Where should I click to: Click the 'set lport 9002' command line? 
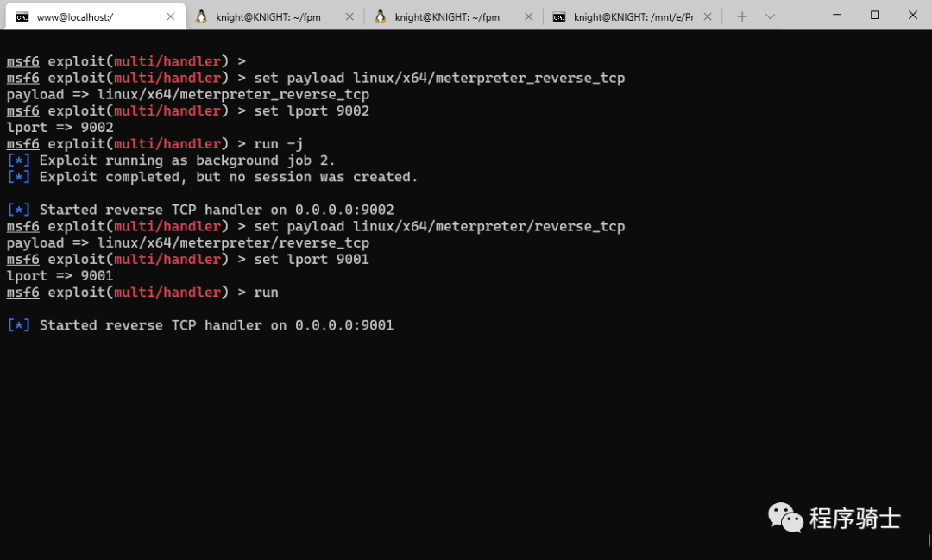pyautogui.click(x=188, y=110)
